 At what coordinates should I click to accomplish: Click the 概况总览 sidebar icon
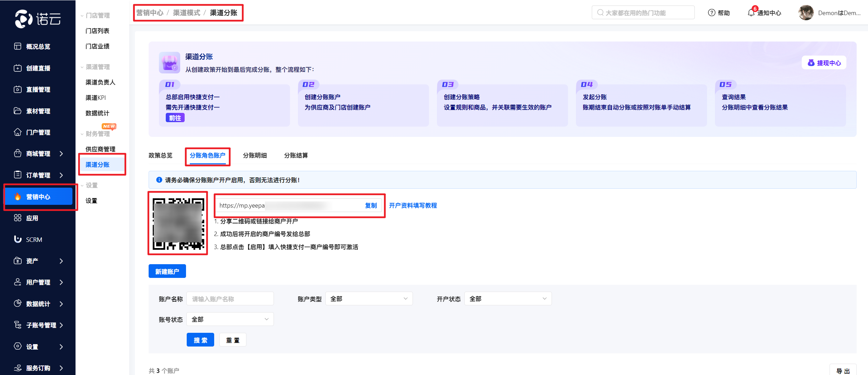click(x=18, y=46)
